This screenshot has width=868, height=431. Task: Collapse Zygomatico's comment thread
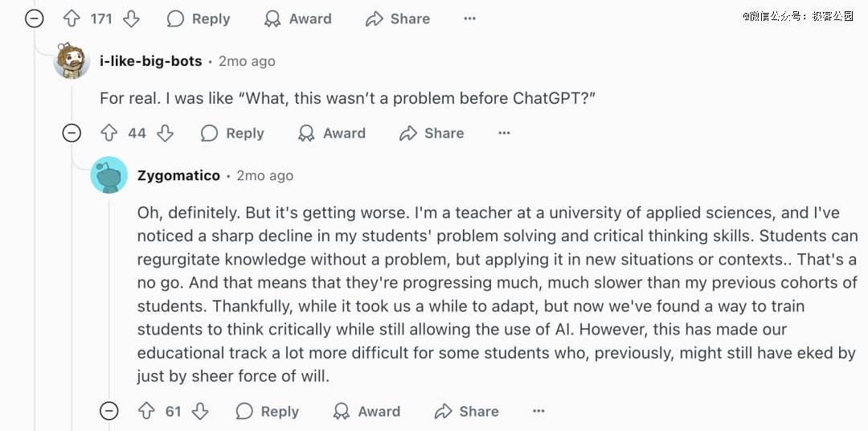[x=109, y=411]
